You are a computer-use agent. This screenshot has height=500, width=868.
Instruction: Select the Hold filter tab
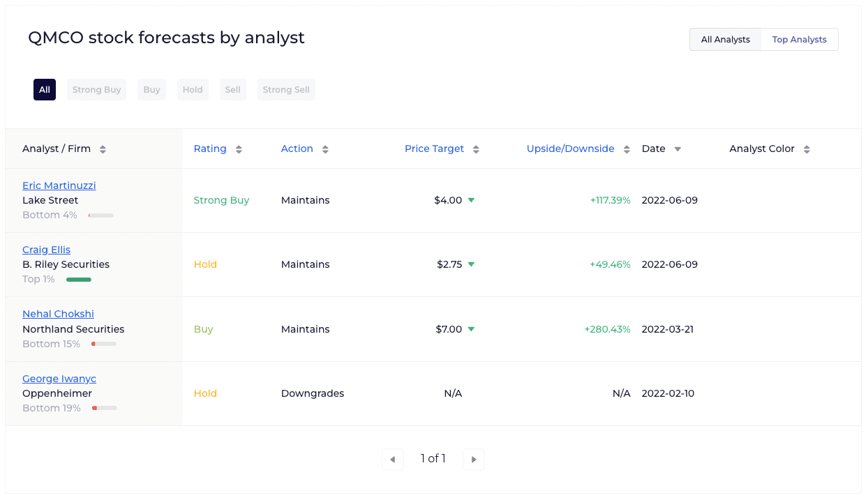[193, 89]
